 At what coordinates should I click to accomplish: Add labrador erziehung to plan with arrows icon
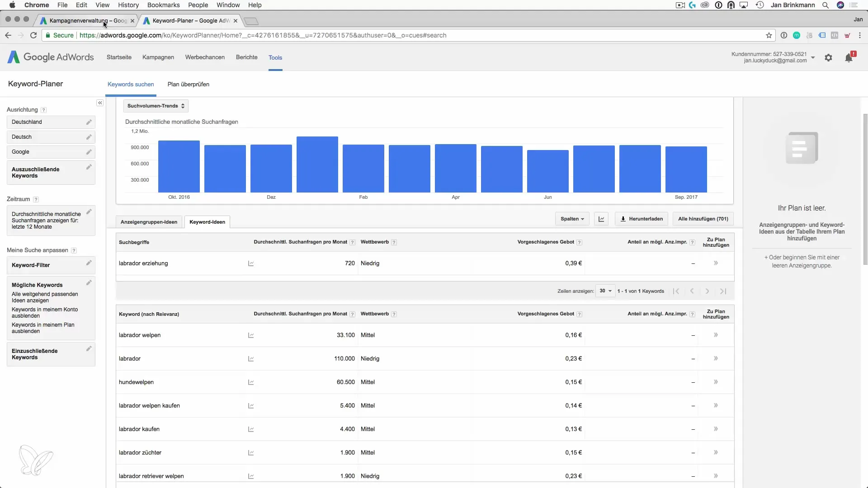(x=716, y=263)
